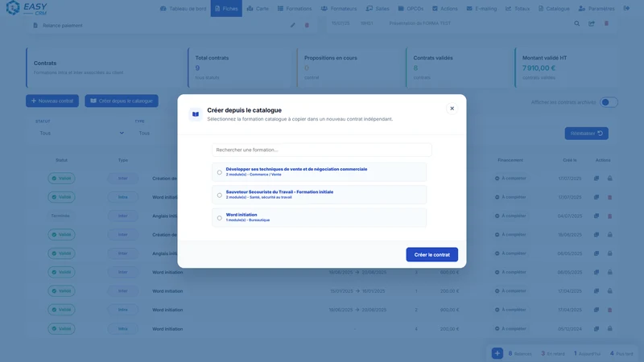This screenshot has height=362, width=644.
Task: Open the 'Formations' menu
Action: coord(295,8)
